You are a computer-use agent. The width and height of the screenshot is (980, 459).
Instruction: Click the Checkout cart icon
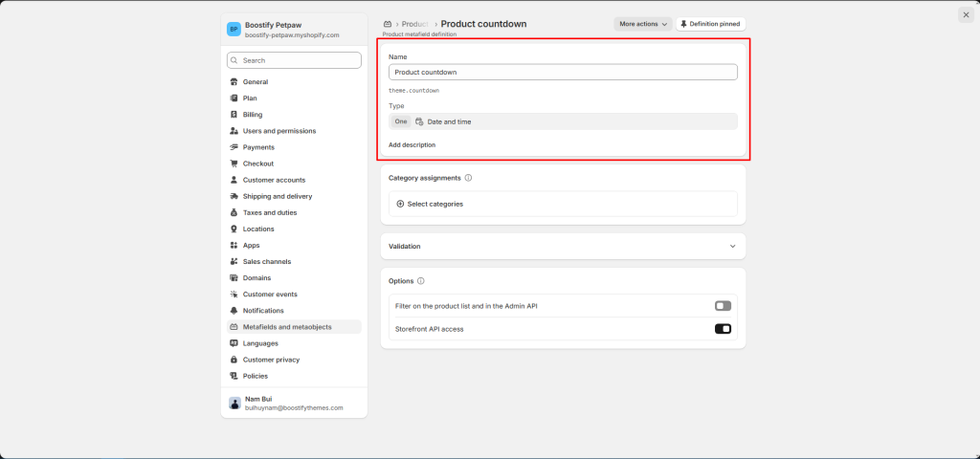click(x=234, y=164)
